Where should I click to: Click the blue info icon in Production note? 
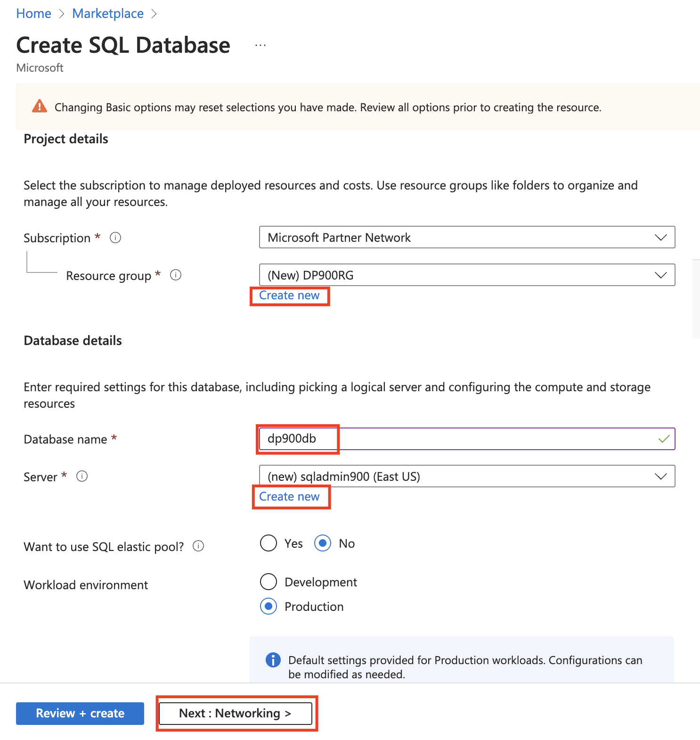[273, 660]
